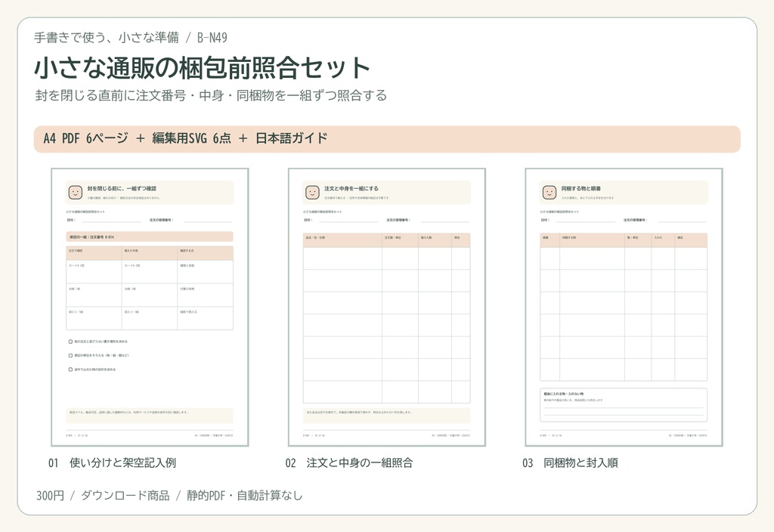Click smiley icon beside 注文と中身を一組にする
This screenshot has height=532, width=774.
click(x=312, y=193)
